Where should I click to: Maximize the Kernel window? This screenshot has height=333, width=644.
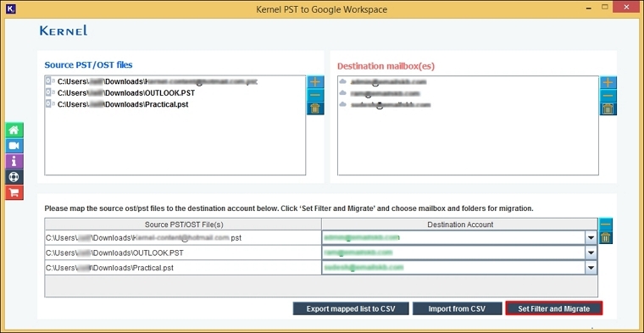604,7
